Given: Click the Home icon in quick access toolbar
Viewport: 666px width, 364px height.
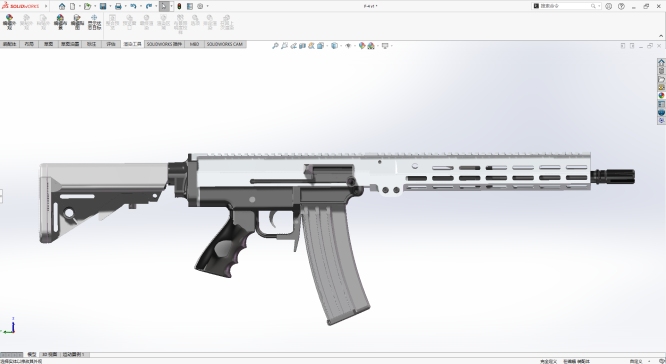Looking at the screenshot, I should (x=62, y=6).
